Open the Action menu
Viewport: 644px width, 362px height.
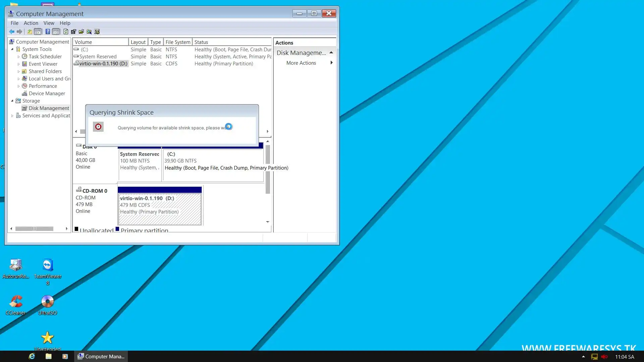[x=31, y=23]
